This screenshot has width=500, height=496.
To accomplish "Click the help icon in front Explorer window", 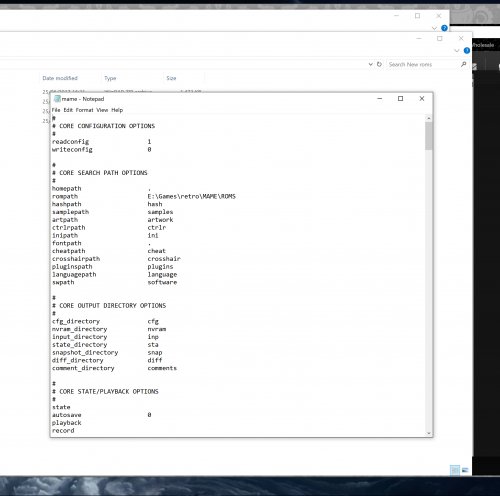I will pyautogui.click(x=467, y=51).
